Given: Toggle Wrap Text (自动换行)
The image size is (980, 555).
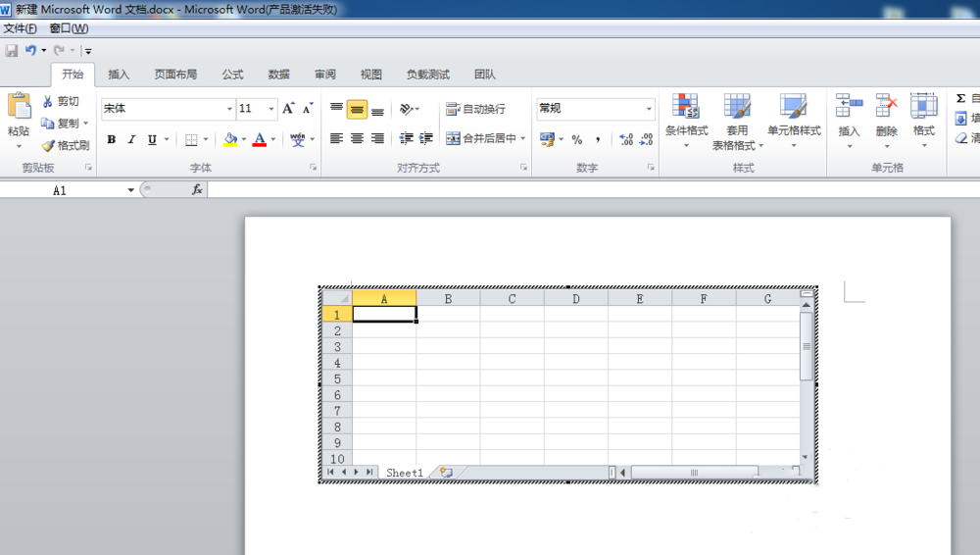Looking at the screenshot, I should pyautogui.click(x=475, y=109).
